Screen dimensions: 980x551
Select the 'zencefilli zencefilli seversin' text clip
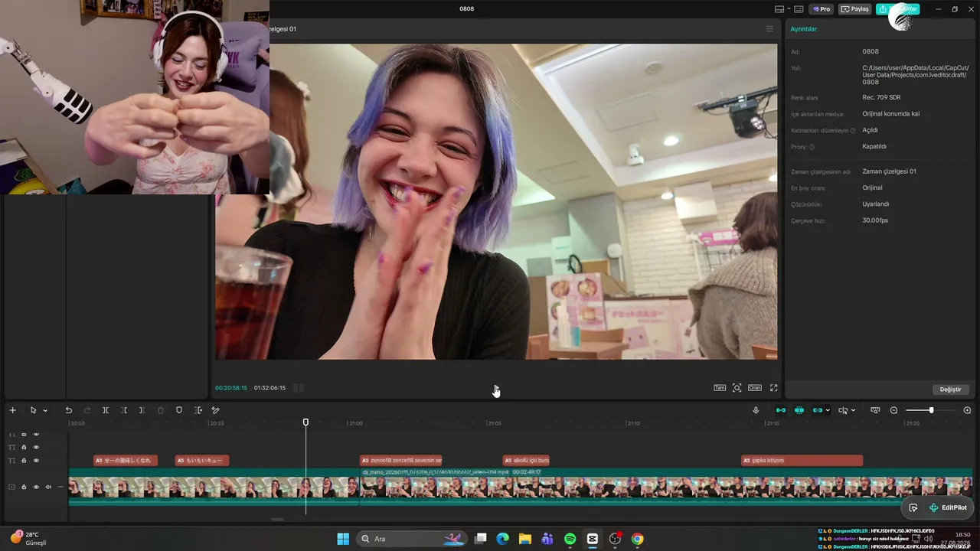pyautogui.click(x=401, y=461)
